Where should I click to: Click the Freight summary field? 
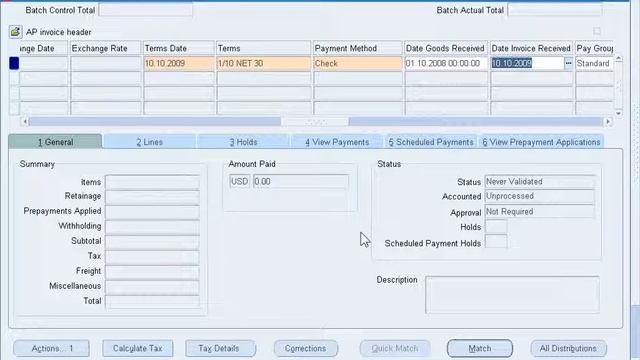coord(152,271)
